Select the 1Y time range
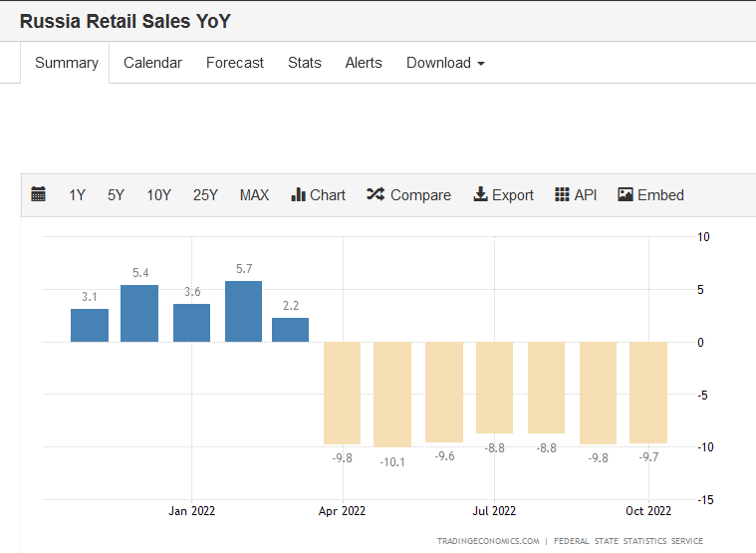 pyautogui.click(x=77, y=195)
